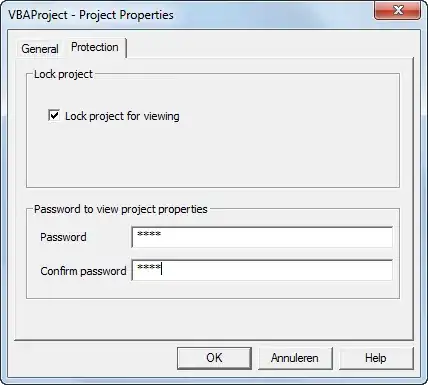Uncheck the Lock project for viewing checkbox
The height and width of the screenshot is (385, 428).
(54, 116)
